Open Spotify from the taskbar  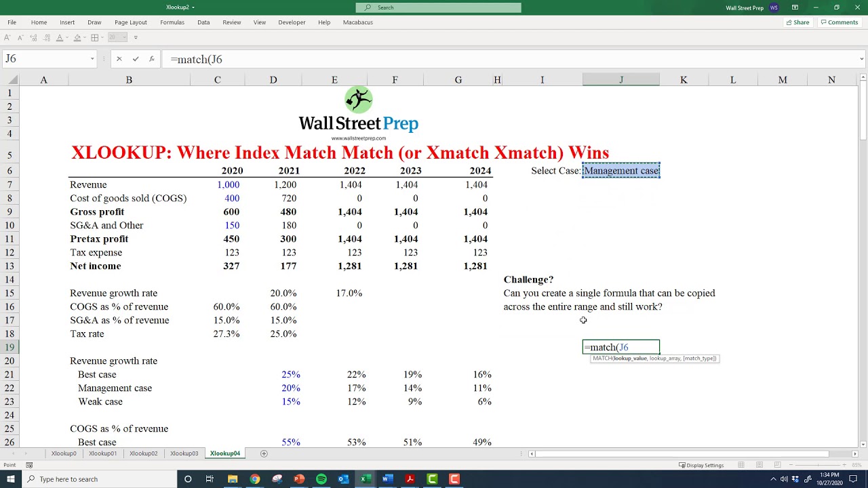click(321, 479)
